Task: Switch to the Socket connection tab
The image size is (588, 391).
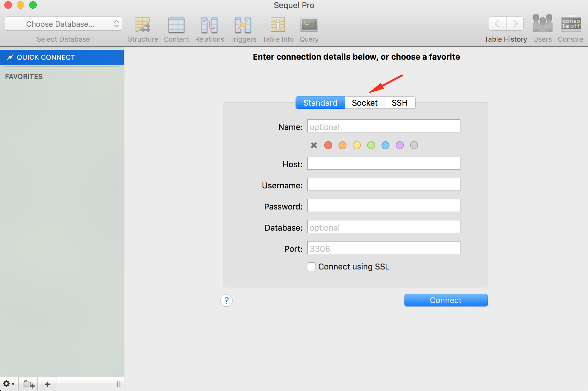Action: coord(365,103)
